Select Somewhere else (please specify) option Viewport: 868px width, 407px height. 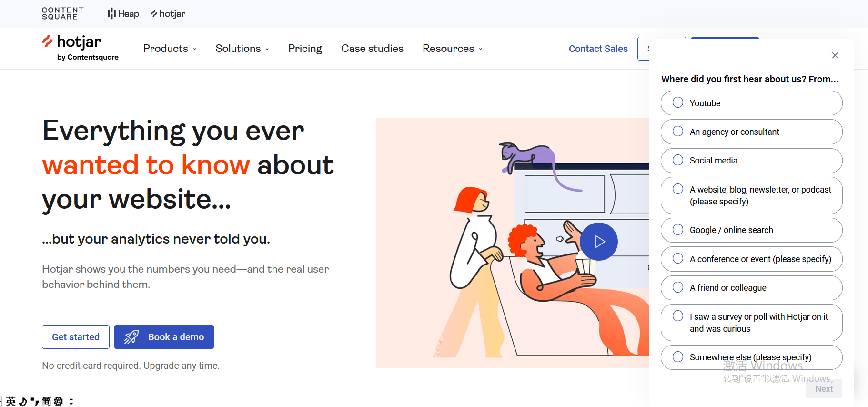751,357
